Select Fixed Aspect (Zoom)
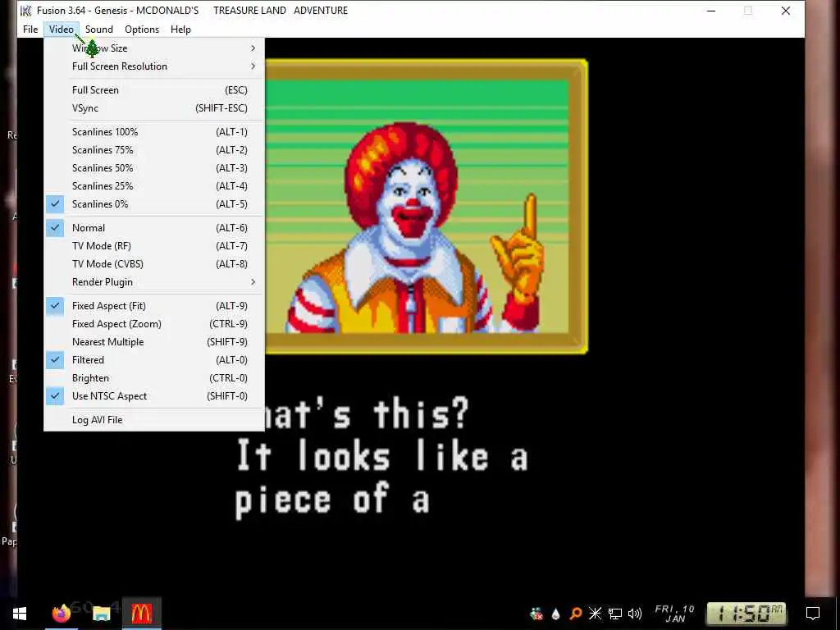 (x=154, y=324)
